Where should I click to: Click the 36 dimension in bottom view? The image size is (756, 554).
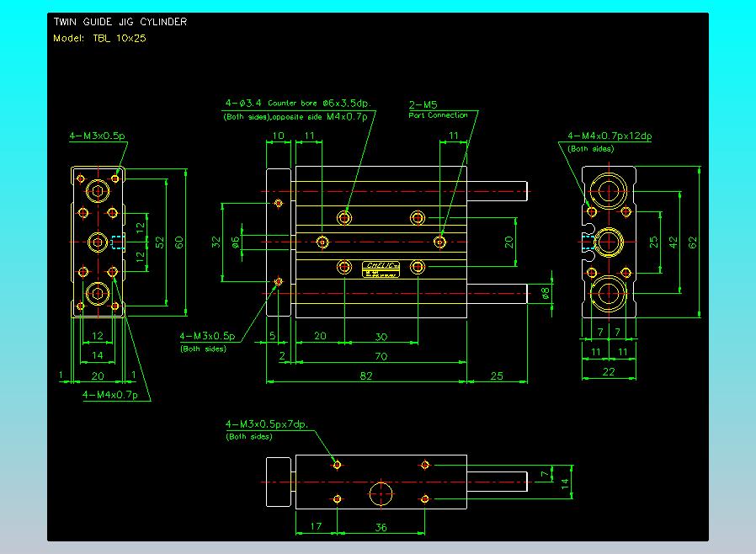(381, 528)
